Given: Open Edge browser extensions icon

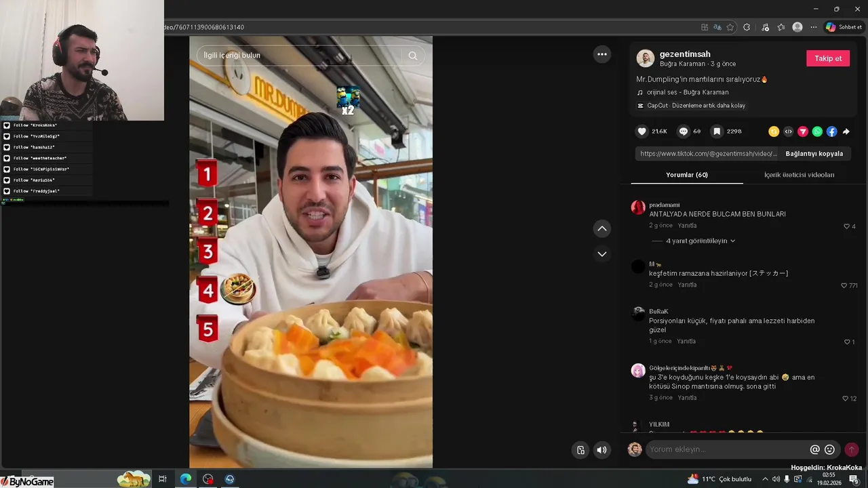Looking at the screenshot, I should pyautogui.click(x=747, y=27).
